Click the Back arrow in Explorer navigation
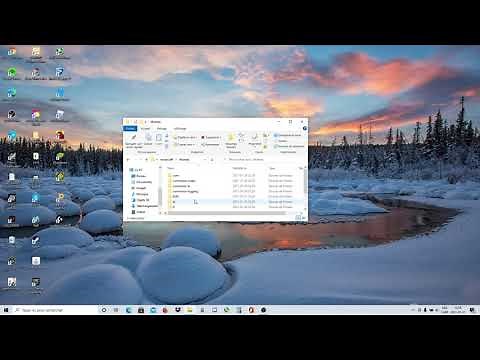 click(x=128, y=160)
